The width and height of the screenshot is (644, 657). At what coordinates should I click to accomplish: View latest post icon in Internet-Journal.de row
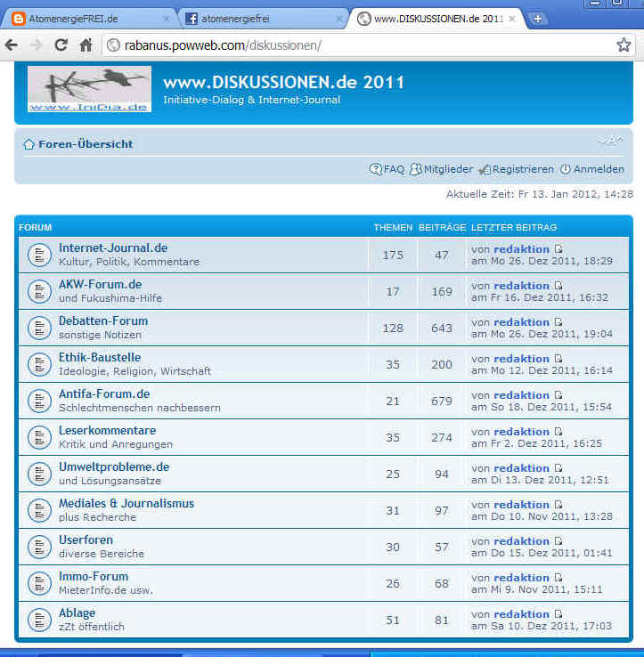558,249
